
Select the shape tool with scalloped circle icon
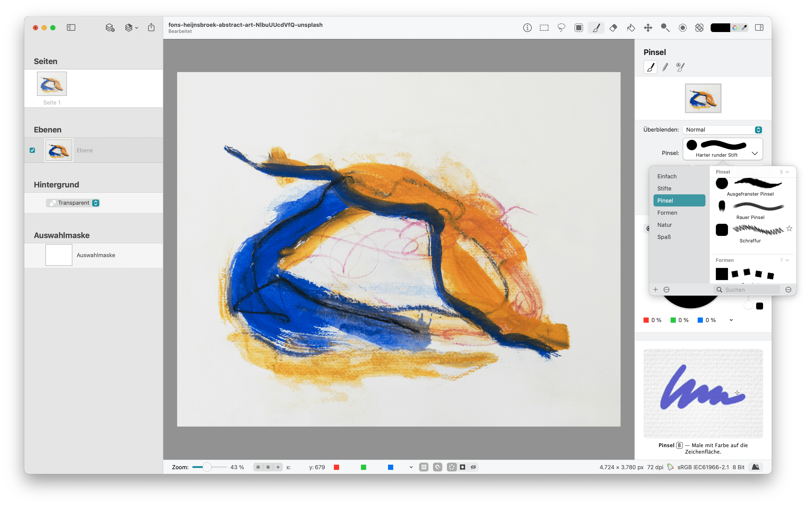pyautogui.click(x=683, y=28)
